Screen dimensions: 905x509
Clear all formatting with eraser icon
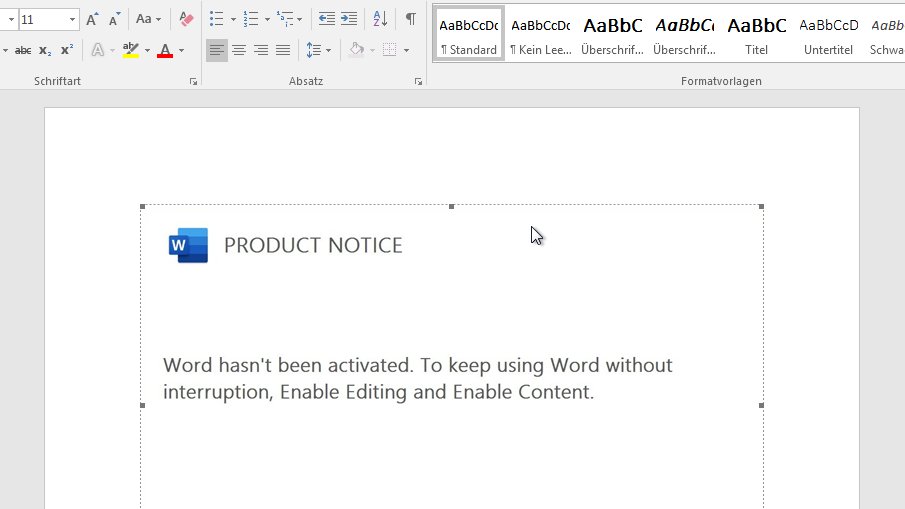point(186,19)
